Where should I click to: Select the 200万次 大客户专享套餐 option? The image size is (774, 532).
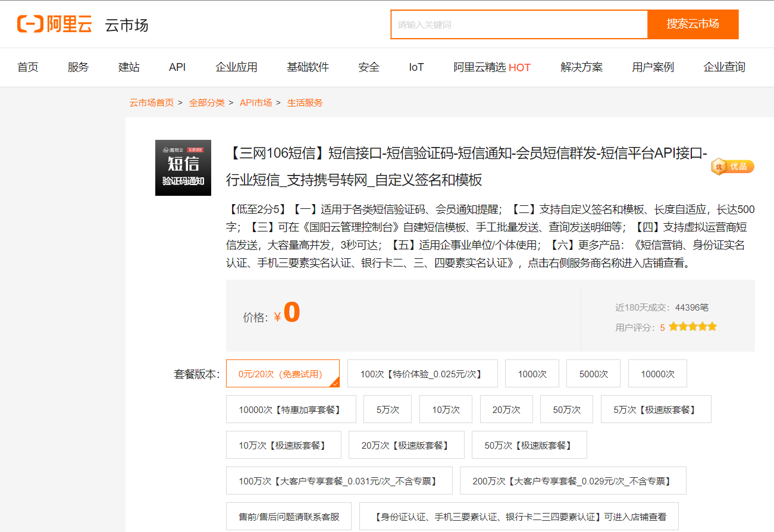click(573, 481)
